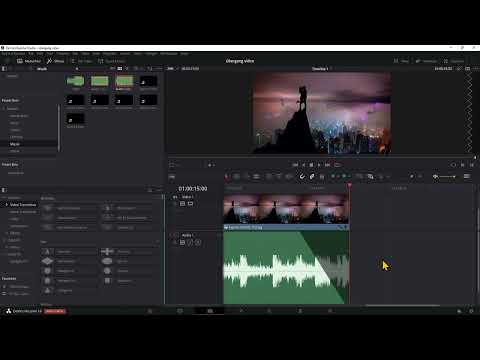
Task: Select the first green clip thumbnail in media pool
Action: (x=76, y=81)
